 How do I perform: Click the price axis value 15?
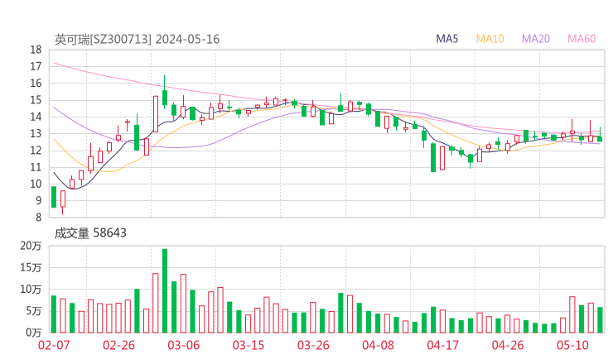pyautogui.click(x=36, y=100)
